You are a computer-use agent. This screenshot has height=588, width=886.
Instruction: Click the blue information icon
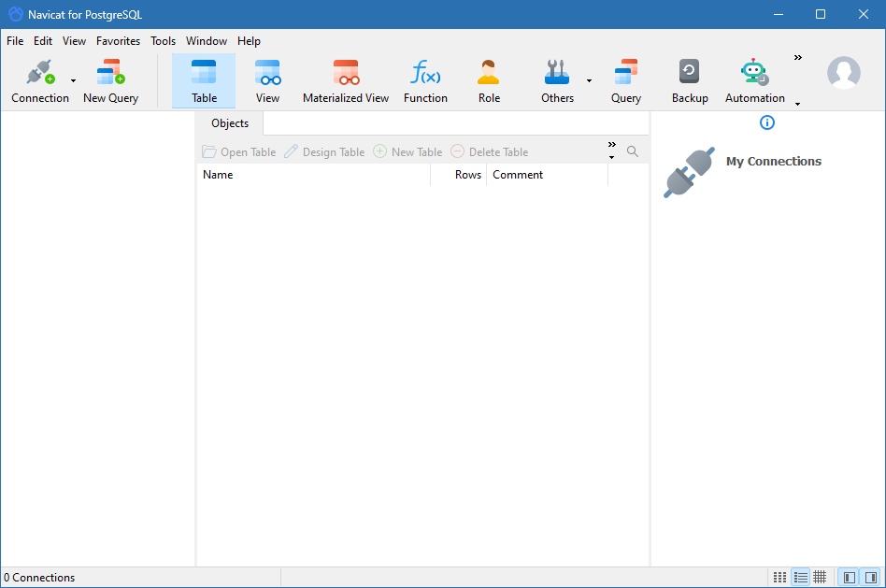[766, 122]
